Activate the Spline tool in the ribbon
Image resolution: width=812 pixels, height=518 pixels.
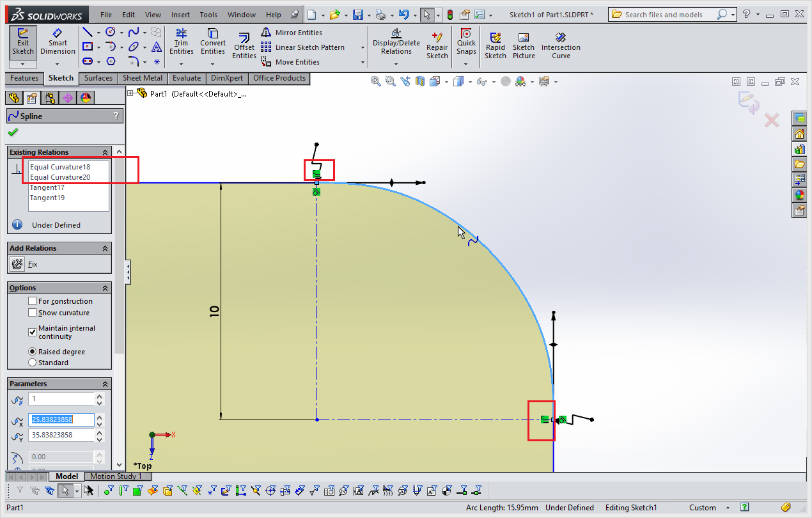pos(134,32)
